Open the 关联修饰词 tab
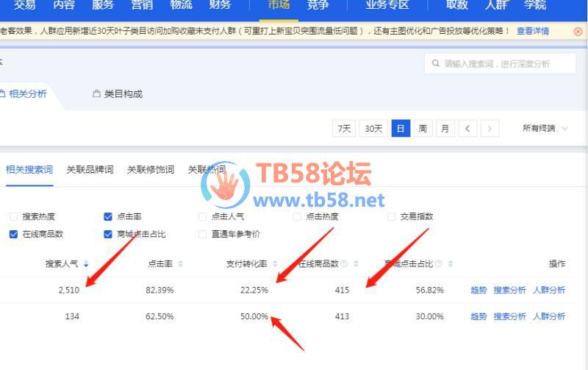 coord(151,170)
